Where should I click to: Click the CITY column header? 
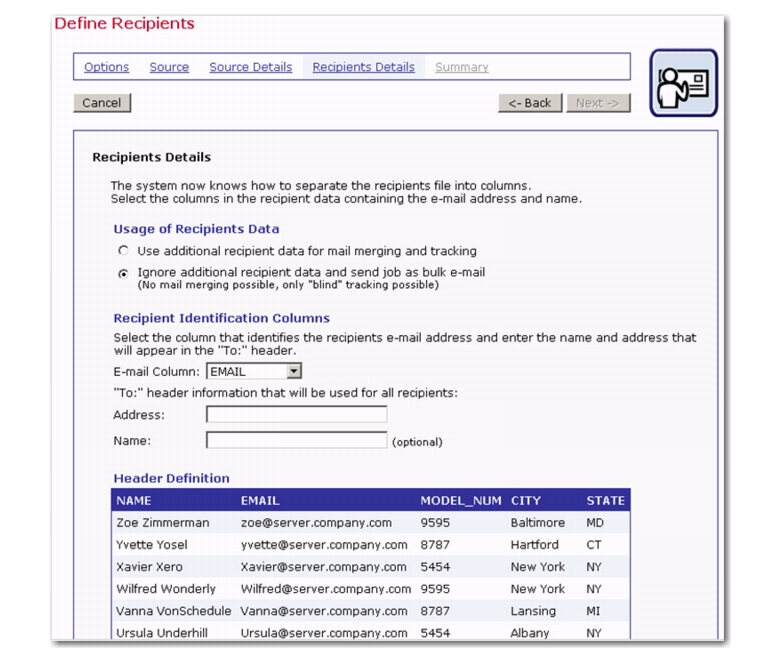click(x=526, y=501)
